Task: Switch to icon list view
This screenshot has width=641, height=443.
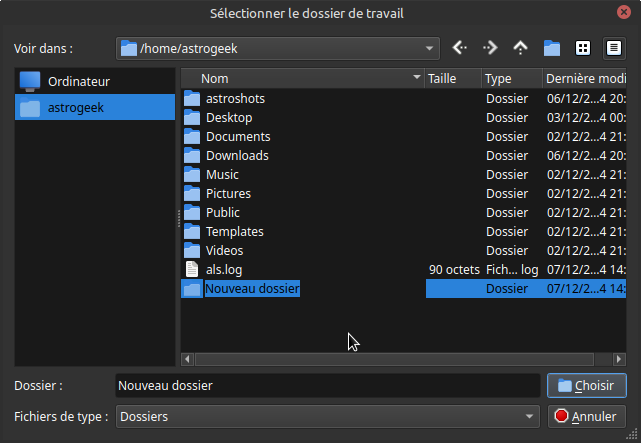Action: coord(582,48)
